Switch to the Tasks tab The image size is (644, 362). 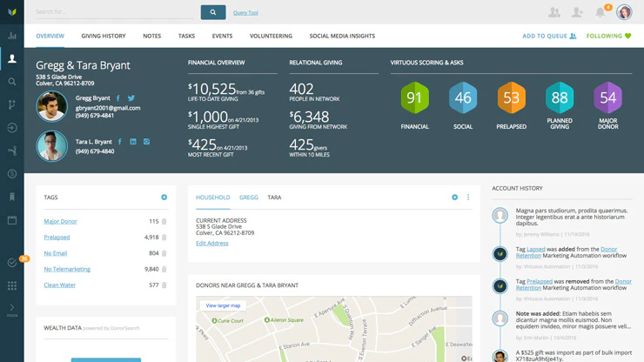(186, 37)
